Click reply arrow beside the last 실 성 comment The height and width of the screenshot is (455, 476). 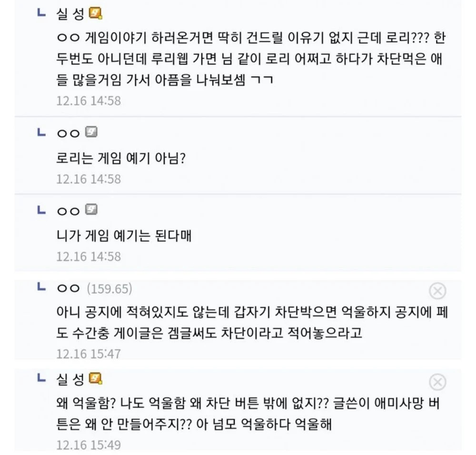click(41, 377)
